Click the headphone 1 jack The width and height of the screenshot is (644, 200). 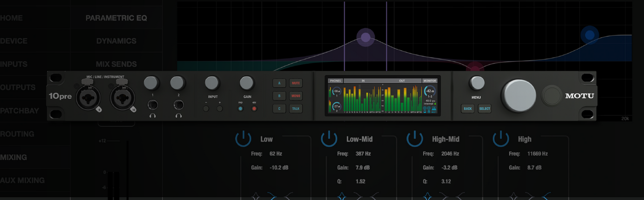152,105
